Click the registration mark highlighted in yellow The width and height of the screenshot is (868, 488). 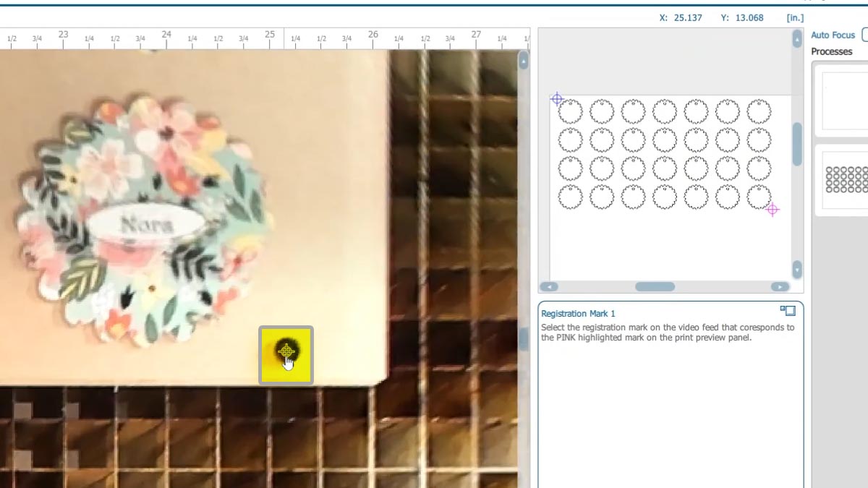pyautogui.click(x=286, y=352)
